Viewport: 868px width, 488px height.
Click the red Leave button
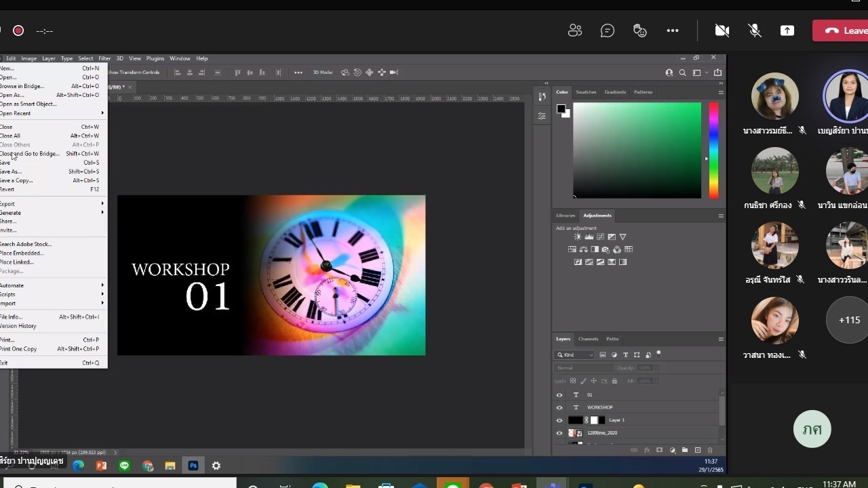coord(841,30)
